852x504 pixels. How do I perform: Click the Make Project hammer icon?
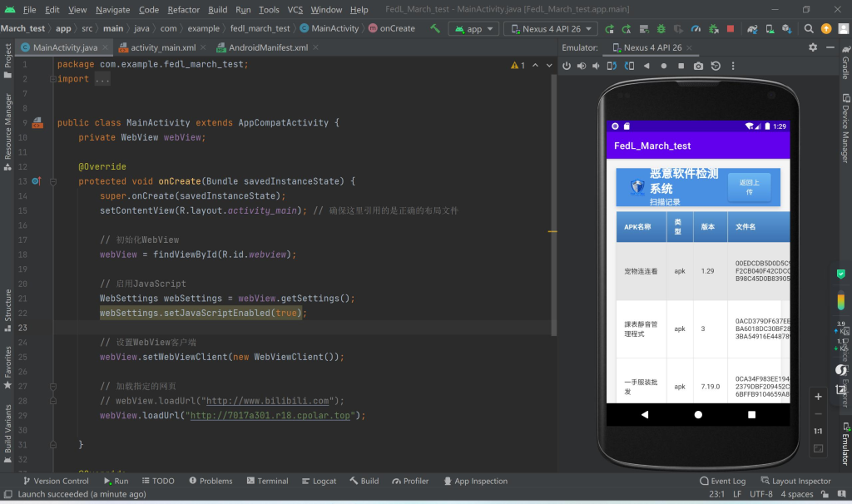tap(434, 28)
